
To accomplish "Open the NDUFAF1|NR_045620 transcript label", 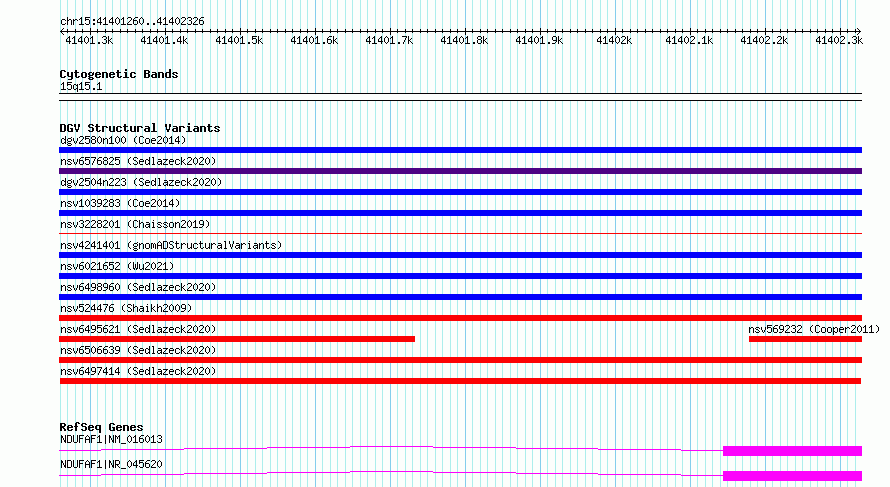I will point(111,464).
